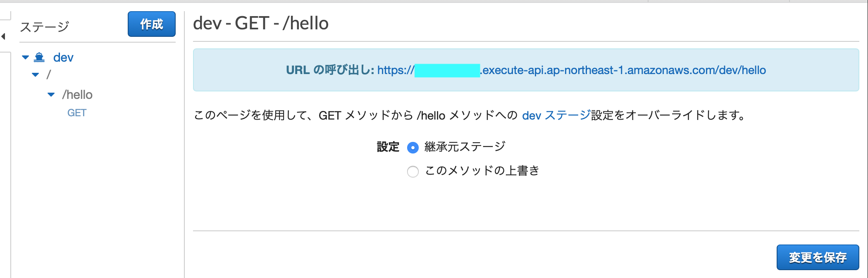
Task: Save changes with the 変更を保存 button
Action: coord(819,257)
